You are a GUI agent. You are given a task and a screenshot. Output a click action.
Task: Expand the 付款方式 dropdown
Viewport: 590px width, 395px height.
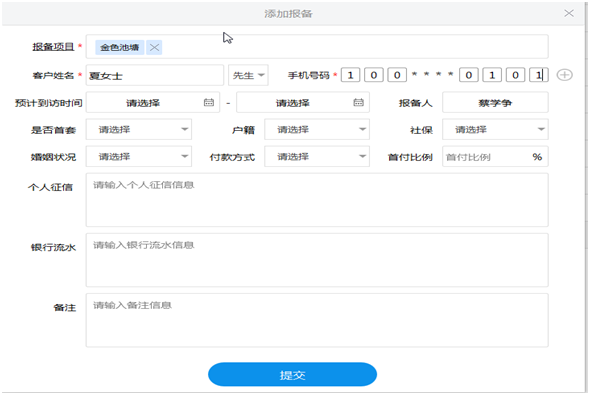click(317, 156)
